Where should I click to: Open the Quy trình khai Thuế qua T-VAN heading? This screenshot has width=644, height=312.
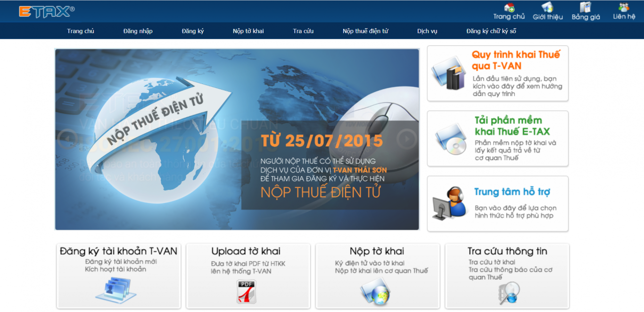tap(516, 60)
